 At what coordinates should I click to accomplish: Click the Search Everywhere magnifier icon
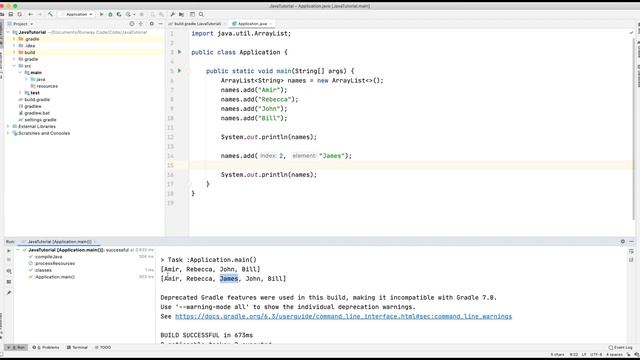point(201,14)
